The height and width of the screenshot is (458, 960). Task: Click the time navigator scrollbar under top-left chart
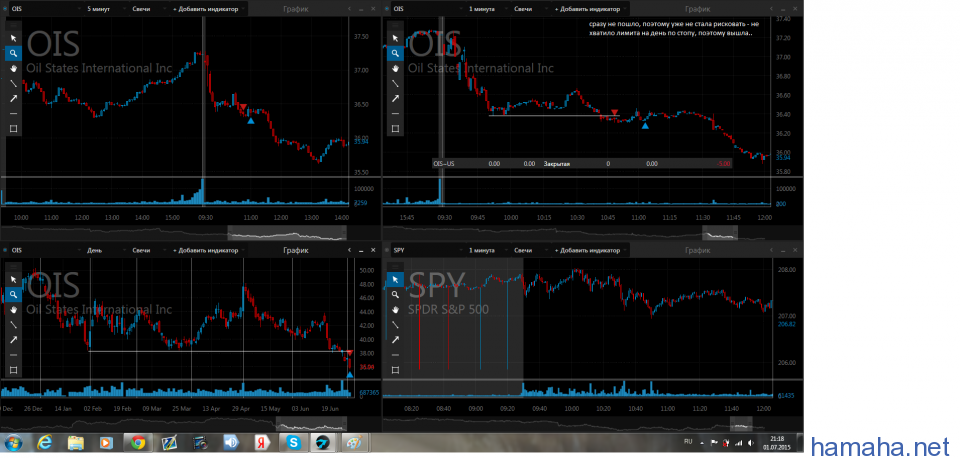click(x=287, y=233)
